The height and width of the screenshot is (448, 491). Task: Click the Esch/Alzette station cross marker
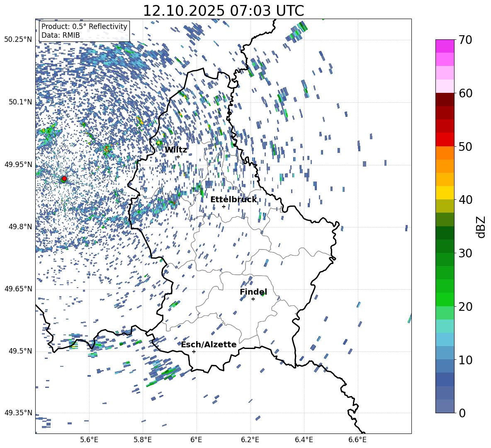pos(194,351)
